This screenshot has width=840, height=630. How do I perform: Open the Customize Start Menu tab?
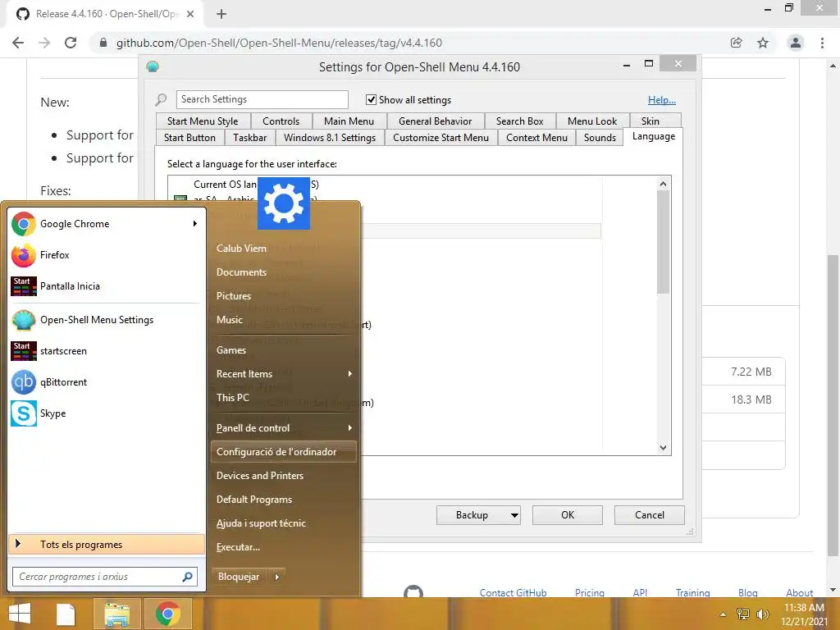[x=441, y=138]
